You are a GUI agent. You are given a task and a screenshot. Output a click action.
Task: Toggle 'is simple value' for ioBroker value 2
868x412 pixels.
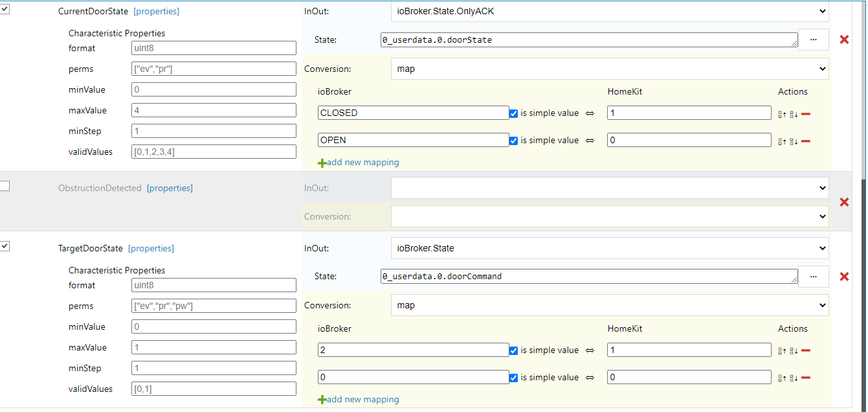513,350
